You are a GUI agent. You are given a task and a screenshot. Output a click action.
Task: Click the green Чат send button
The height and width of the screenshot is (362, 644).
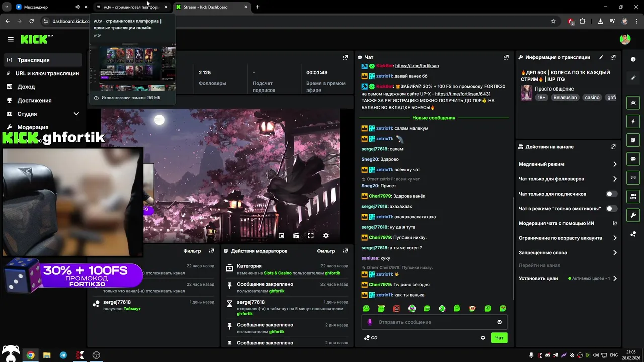[x=499, y=338]
